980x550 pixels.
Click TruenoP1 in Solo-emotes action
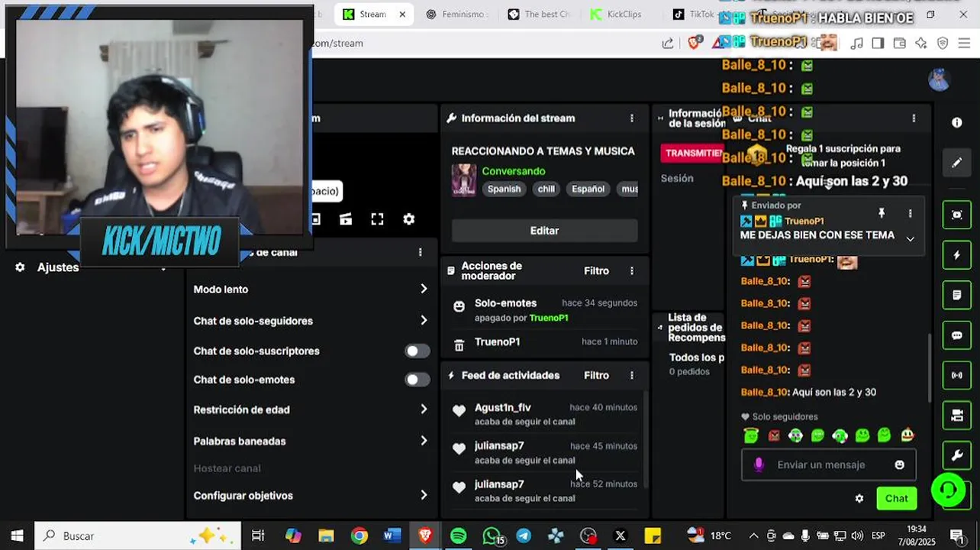tap(549, 319)
